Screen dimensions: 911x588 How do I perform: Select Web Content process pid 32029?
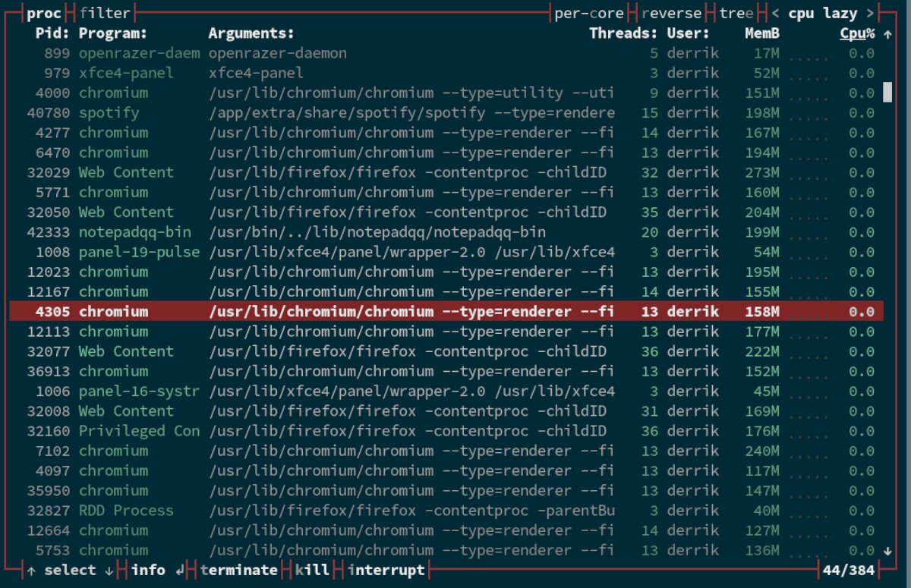(446, 172)
